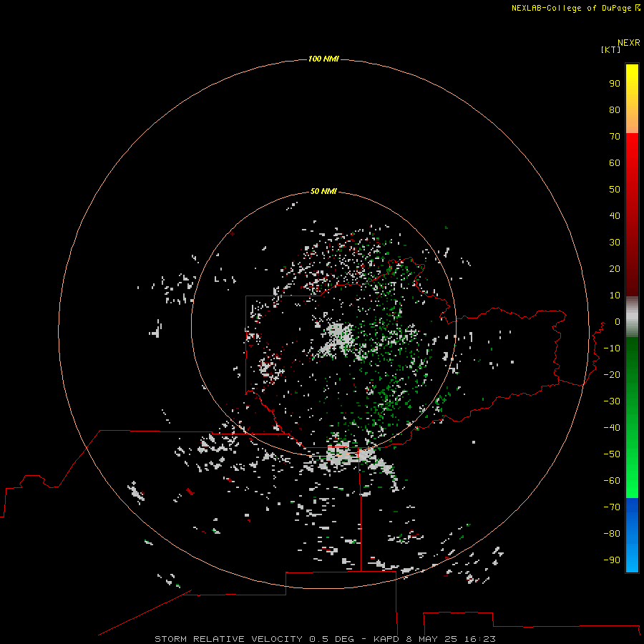Click the -70 value on velocity scale
The height and width of the screenshot is (644, 644).
612,507
